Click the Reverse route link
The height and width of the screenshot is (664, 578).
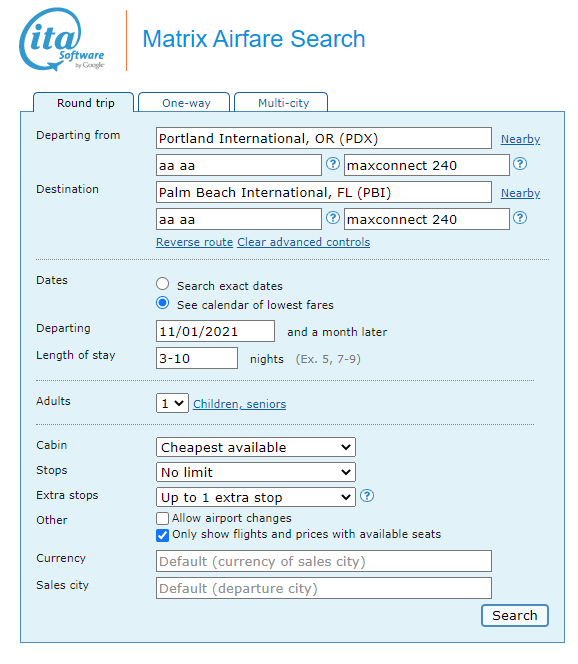tap(194, 242)
